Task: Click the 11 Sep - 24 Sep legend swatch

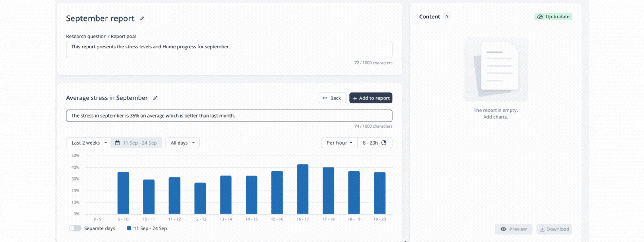Action: coord(129,228)
